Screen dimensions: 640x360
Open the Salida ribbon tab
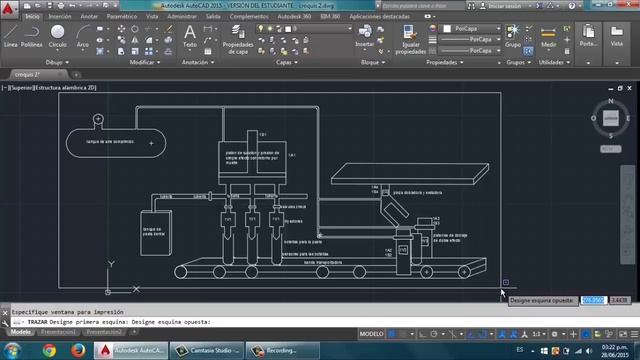pyautogui.click(x=213, y=17)
